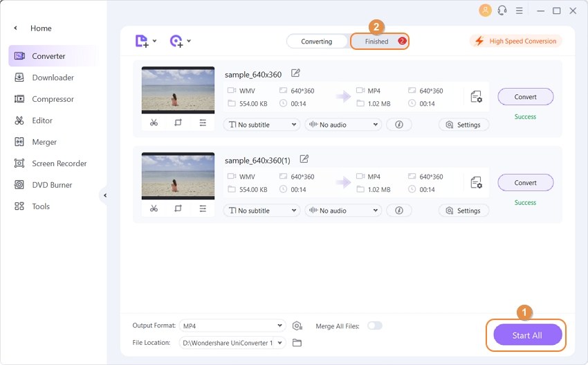Click the first video's beach thumbnail
Image resolution: width=588 pixels, height=365 pixels.
178,90
